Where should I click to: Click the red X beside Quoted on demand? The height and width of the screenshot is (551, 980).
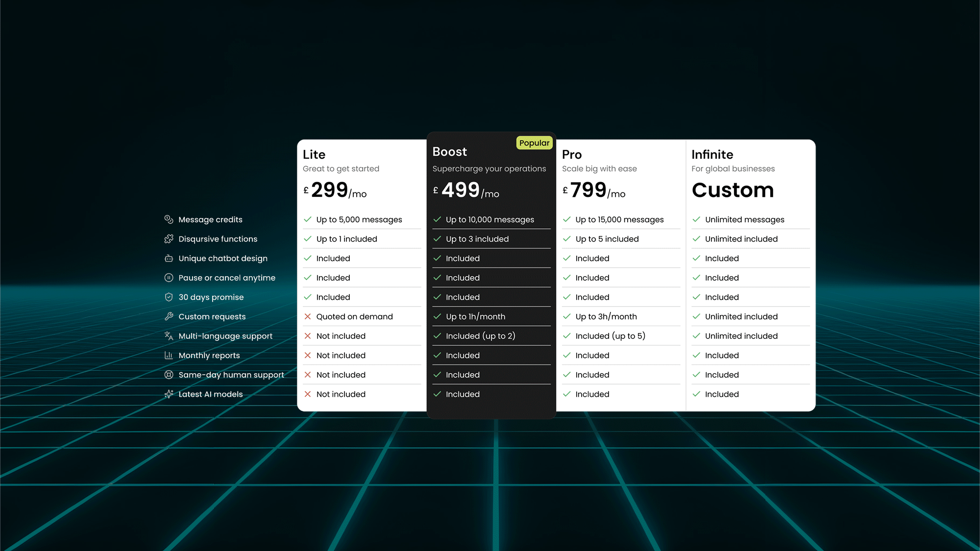pos(308,317)
